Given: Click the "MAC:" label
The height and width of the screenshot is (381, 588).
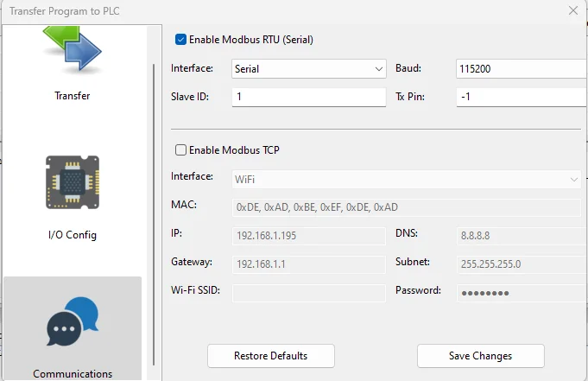Looking at the screenshot, I should pyautogui.click(x=184, y=205).
